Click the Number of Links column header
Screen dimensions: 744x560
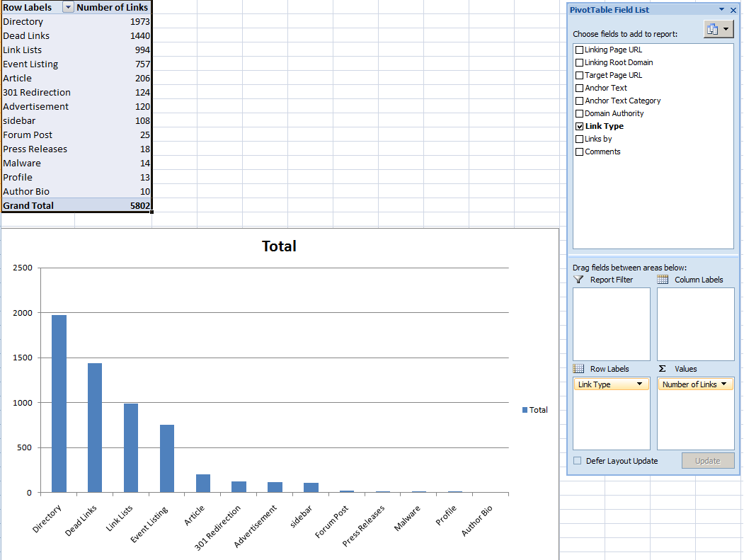113,7
